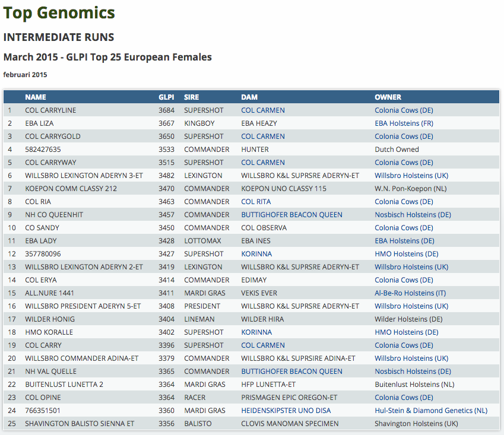Screen dimensions: 504x435
Task: Click the Top Genomics page heading
Action: point(59,12)
